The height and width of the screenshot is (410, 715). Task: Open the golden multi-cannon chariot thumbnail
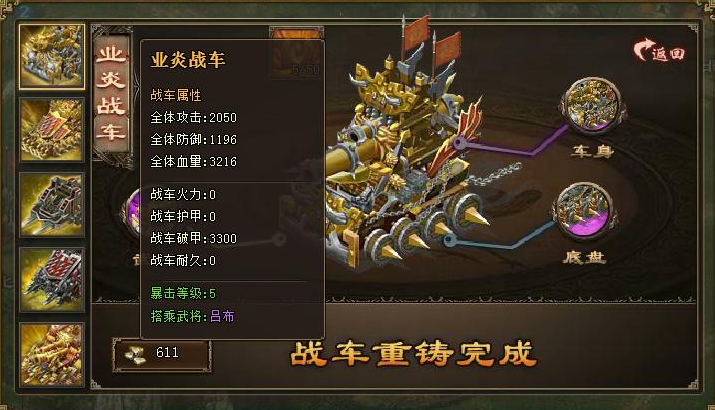(x=52, y=355)
